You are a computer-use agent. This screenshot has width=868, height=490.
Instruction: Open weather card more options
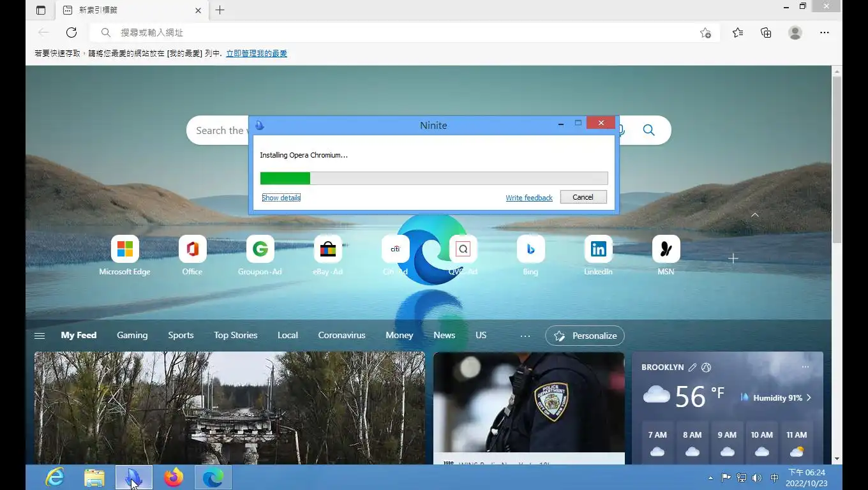coord(805,367)
